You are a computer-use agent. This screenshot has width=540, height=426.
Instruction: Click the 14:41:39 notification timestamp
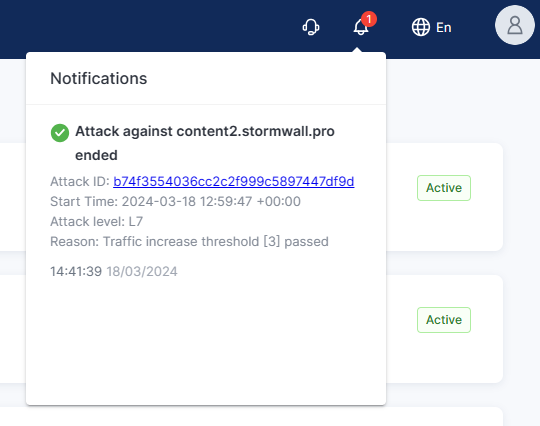click(76, 271)
